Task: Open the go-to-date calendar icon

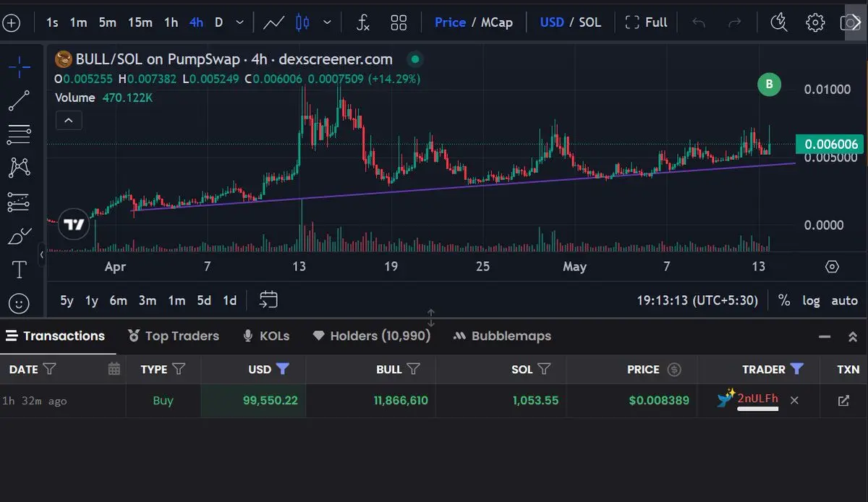Action: coord(268,299)
